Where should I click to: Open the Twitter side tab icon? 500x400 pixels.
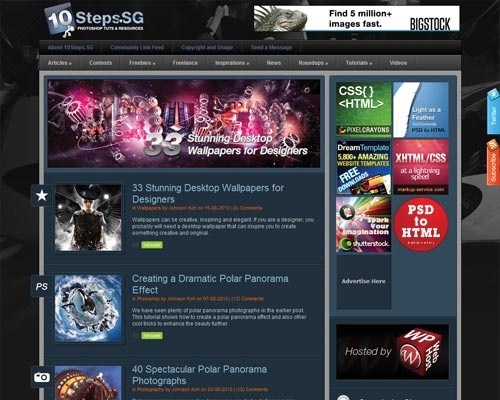[493, 112]
